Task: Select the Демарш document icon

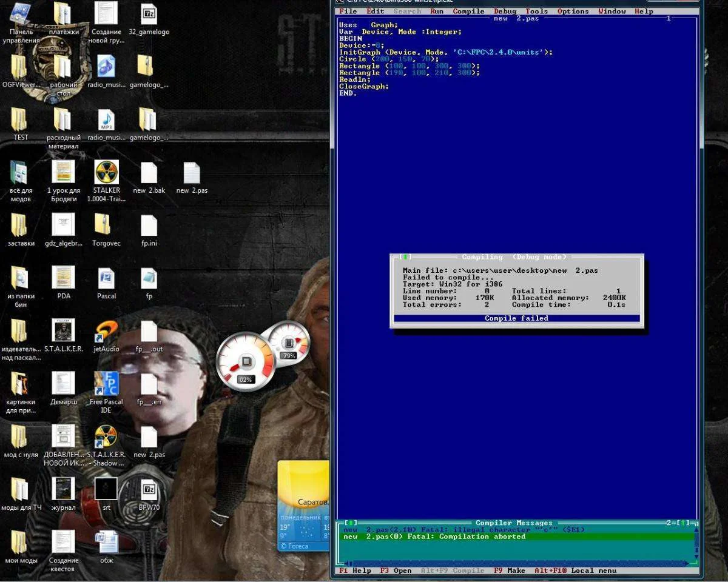Action: 64,389
